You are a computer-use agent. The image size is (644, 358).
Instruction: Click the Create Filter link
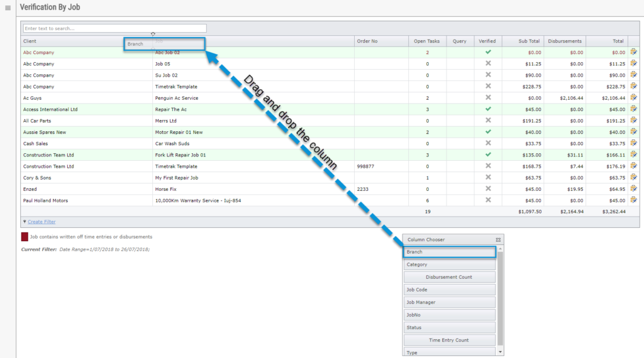[42, 222]
